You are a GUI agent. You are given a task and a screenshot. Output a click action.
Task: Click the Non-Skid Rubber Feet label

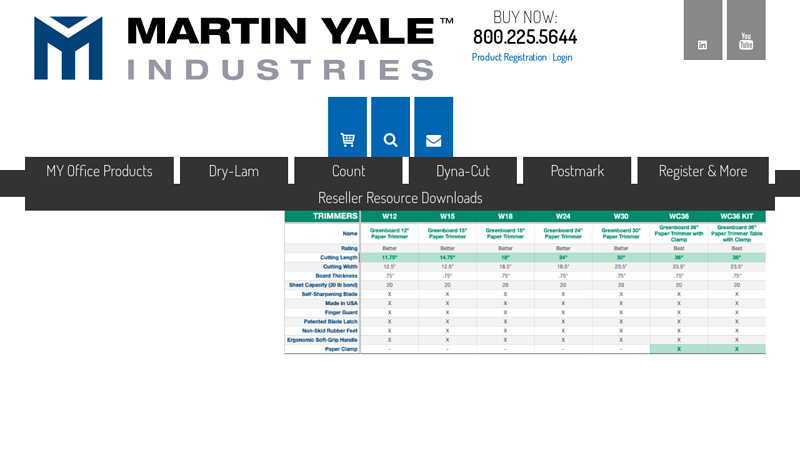coord(330,331)
